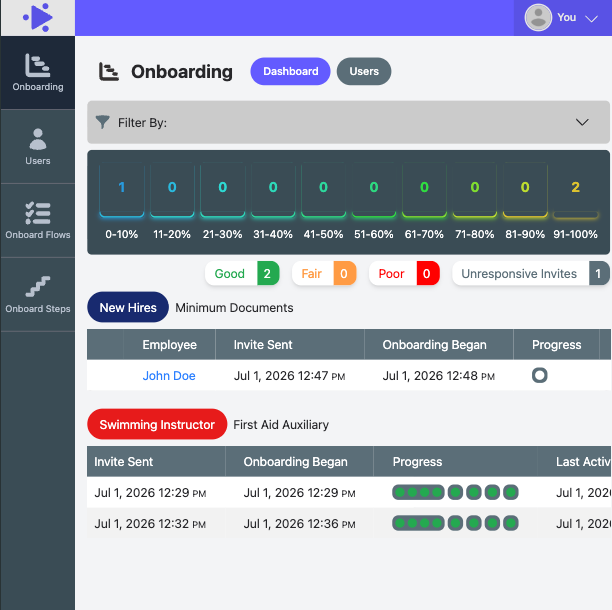Open the Onboarding sidebar section
Screen dimensions: 612x610
(x=38, y=73)
